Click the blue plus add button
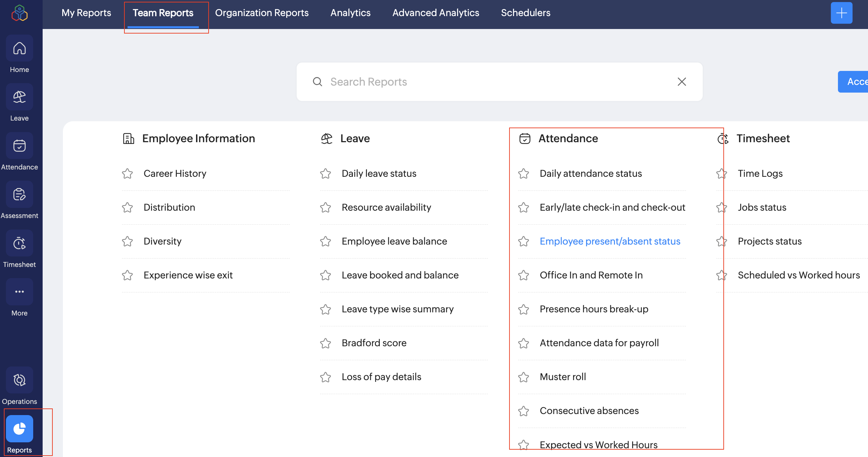The width and height of the screenshot is (868, 457). tap(841, 13)
